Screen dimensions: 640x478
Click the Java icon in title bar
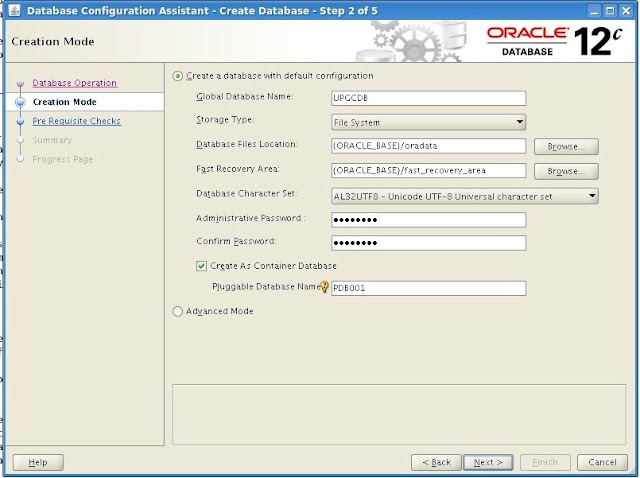pyautogui.click(x=14, y=10)
